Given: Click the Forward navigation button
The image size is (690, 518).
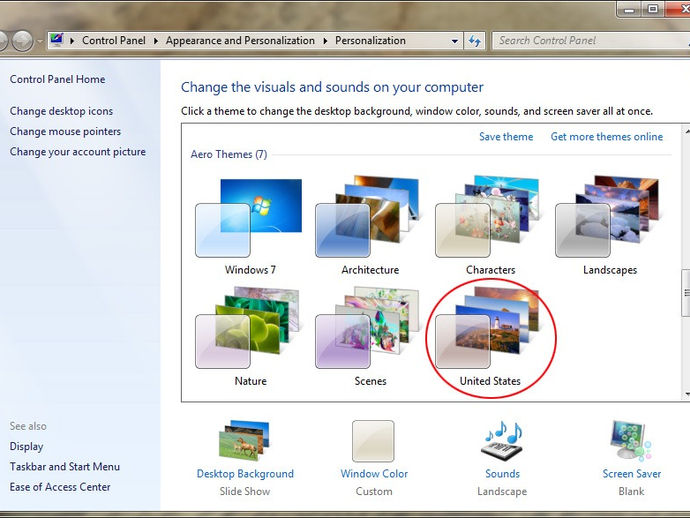Looking at the screenshot, I should pyautogui.click(x=22, y=41).
